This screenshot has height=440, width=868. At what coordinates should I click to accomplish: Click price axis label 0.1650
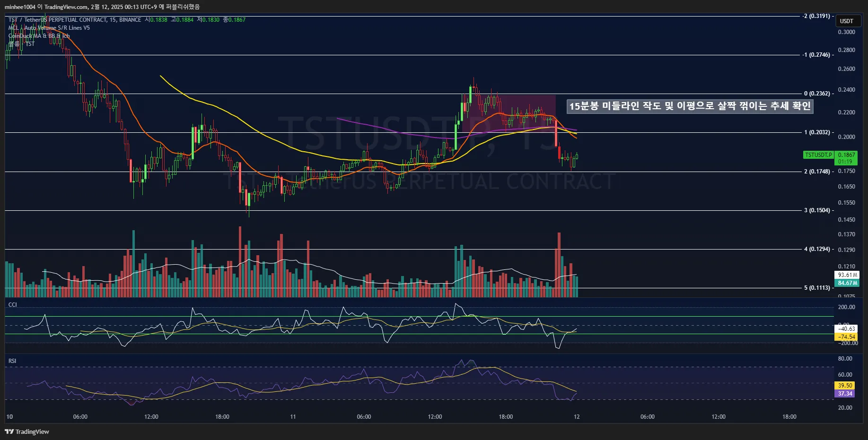click(x=847, y=187)
